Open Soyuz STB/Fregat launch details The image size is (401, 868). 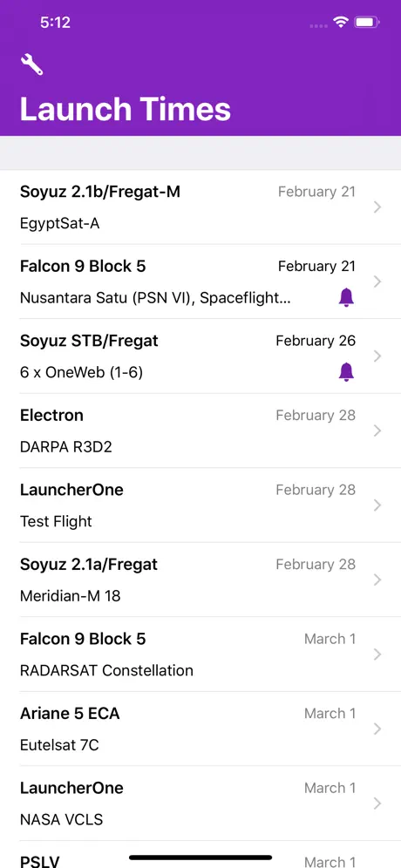[x=200, y=356]
